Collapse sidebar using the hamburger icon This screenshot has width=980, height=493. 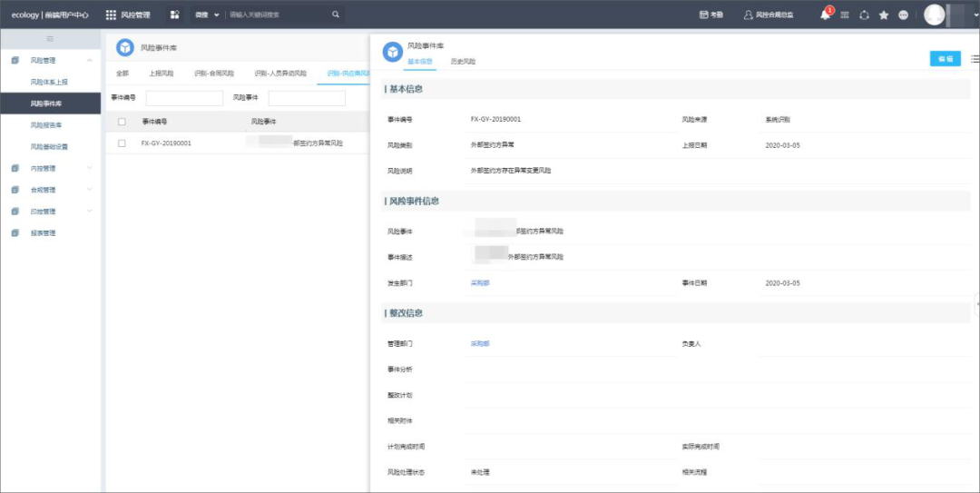[x=50, y=39]
